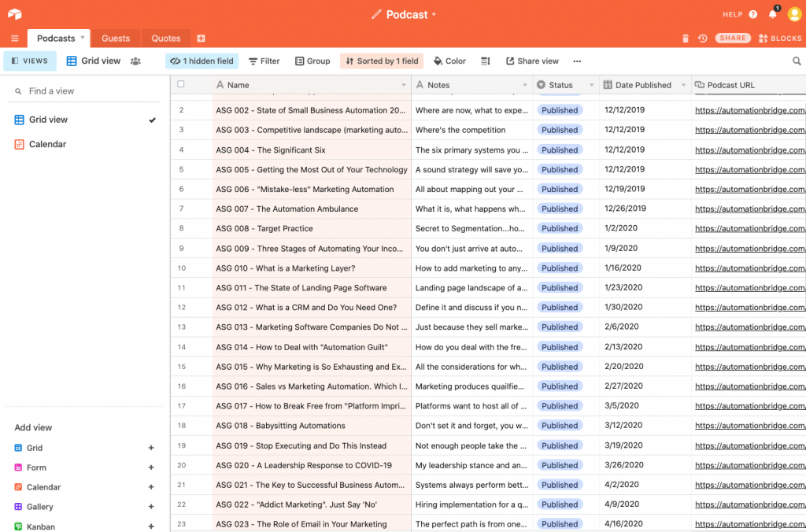
Task: Open Sorted by 1 field menu
Action: pyautogui.click(x=382, y=61)
